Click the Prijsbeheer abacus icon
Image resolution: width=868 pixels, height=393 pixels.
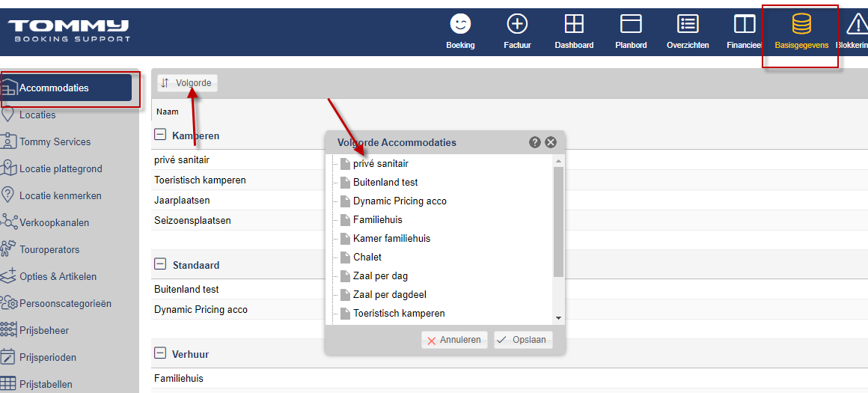point(8,330)
